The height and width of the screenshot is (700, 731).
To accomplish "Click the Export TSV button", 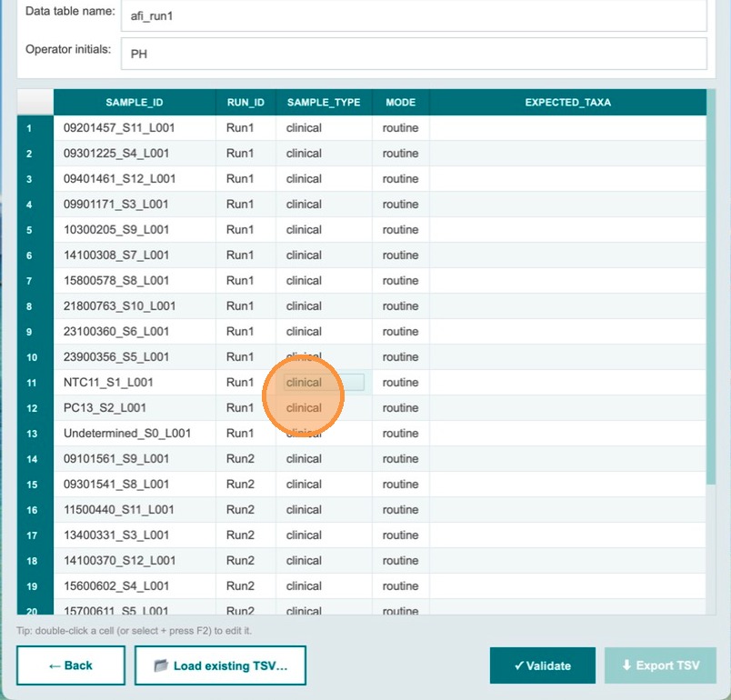I will 660,665.
